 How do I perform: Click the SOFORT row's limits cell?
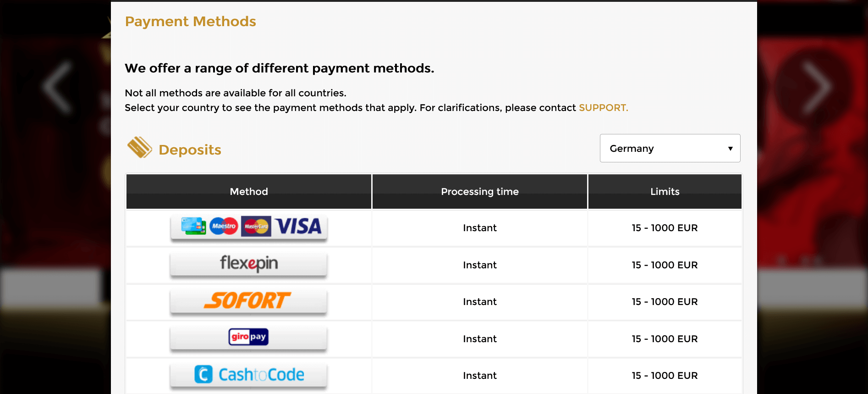pos(665,302)
